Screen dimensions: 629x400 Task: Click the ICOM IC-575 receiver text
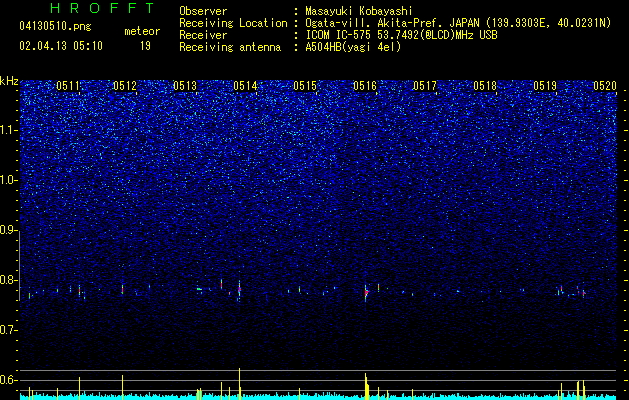401,35
